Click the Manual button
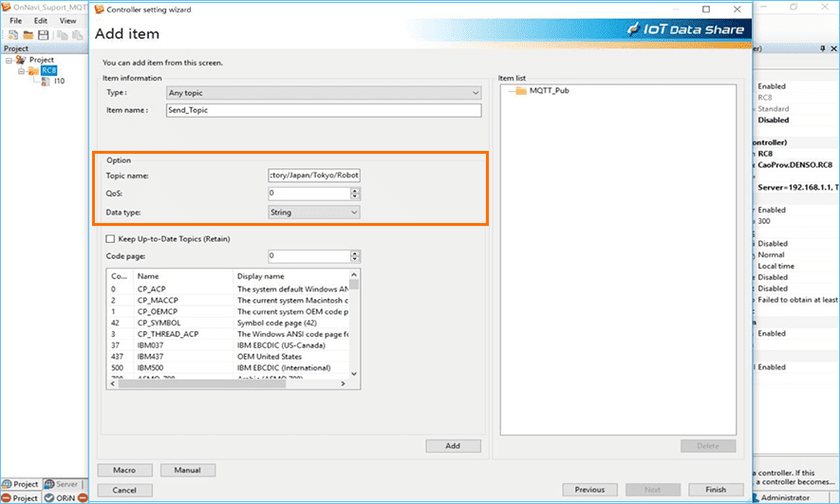 (188, 470)
